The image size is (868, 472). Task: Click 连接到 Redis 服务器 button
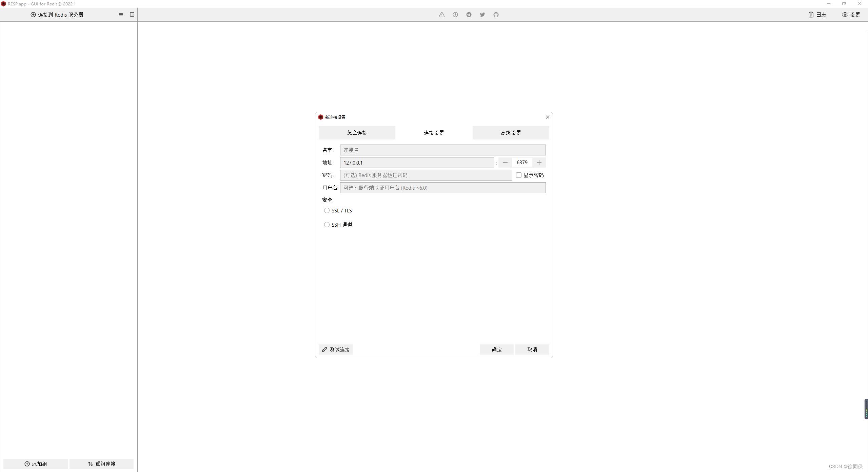tap(57, 15)
